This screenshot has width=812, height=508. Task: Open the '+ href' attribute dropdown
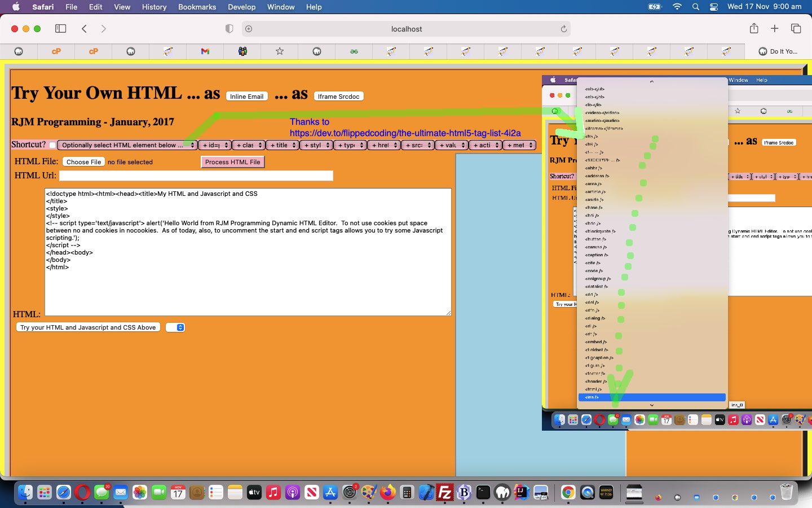[x=383, y=145]
